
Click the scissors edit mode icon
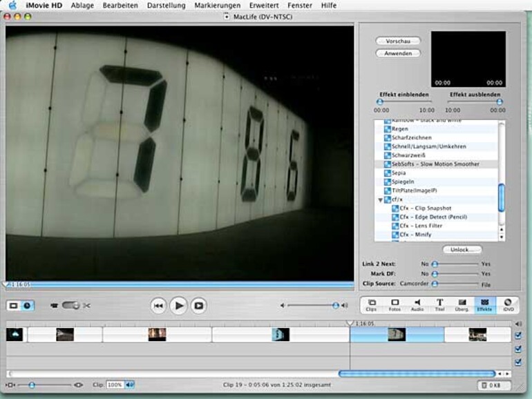pyautogui.click(x=87, y=306)
